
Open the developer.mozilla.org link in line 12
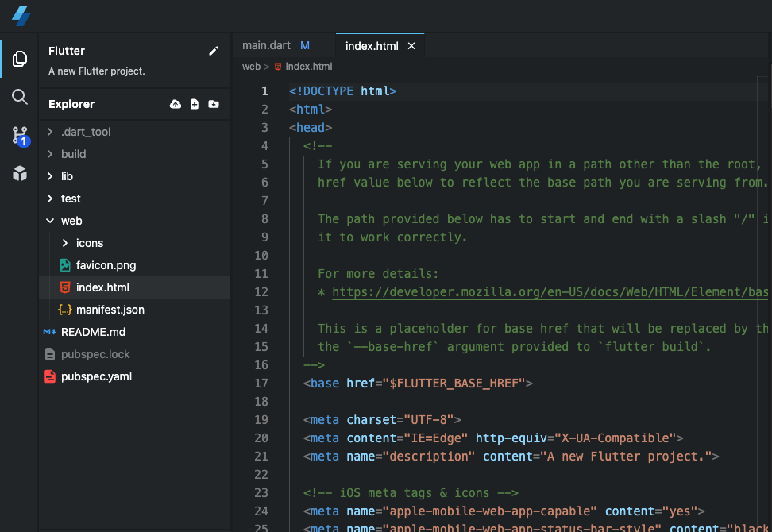pyautogui.click(x=550, y=292)
